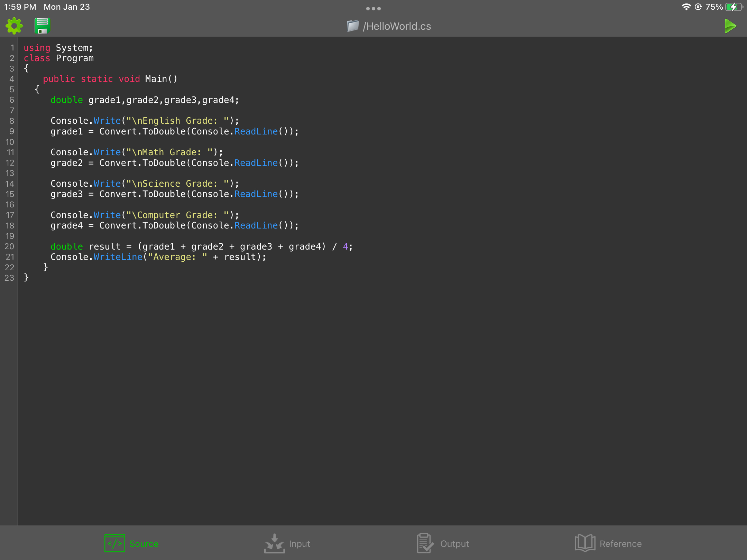Click the WriteLine method on line 21
Image resolution: width=747 pixels, height=560 pixels.
118,257
